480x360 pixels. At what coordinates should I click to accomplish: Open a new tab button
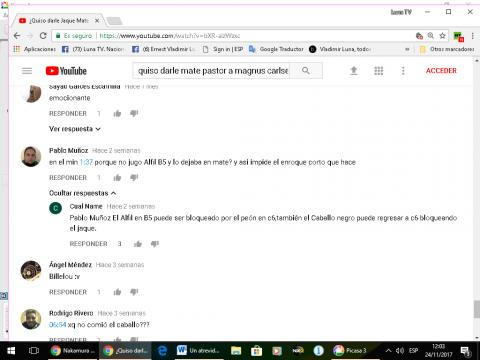(114, 21)
